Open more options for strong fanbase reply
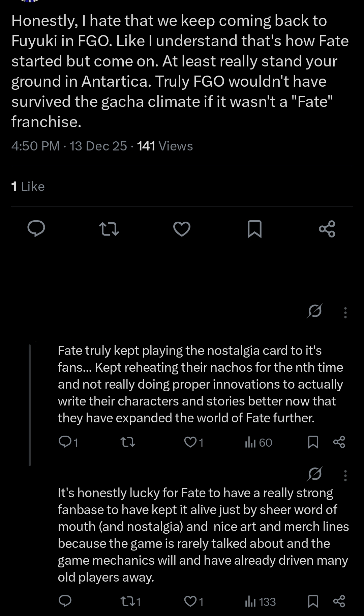The height and width of the screenshot is (616, 364). tap(345, 475)
